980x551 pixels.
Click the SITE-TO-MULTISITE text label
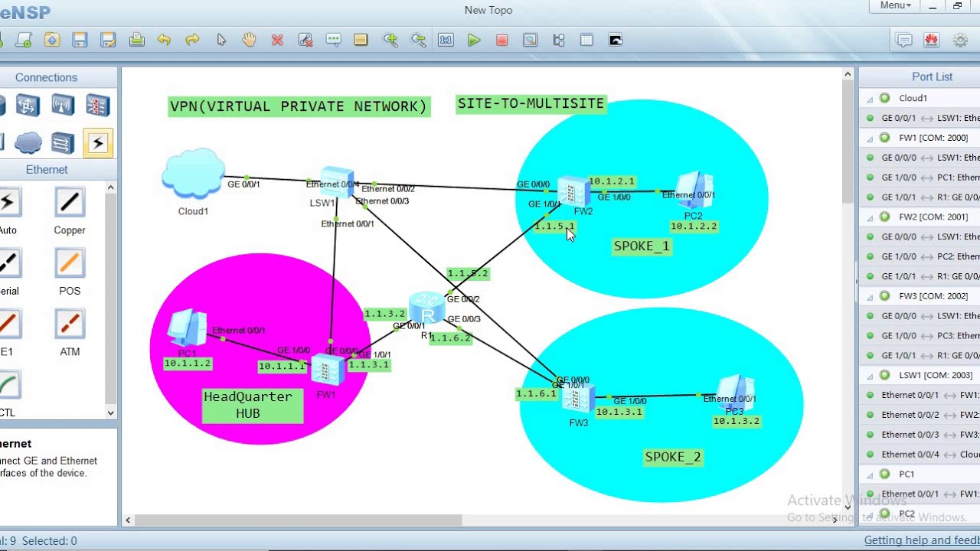(531, 103)
